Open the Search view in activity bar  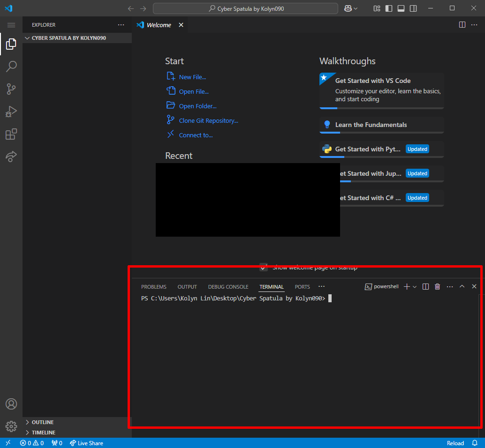click(x=11, y=67)
